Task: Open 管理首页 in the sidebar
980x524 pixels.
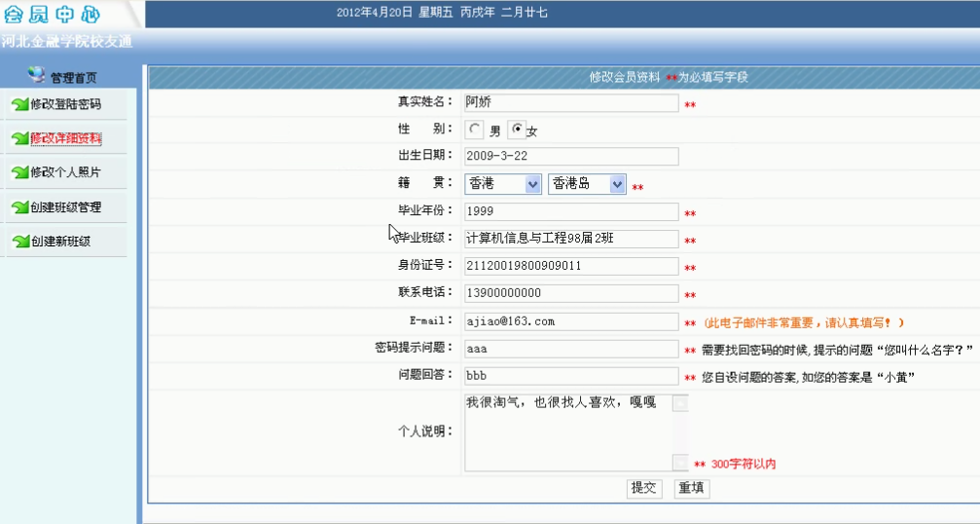Action: coord(73,78)
